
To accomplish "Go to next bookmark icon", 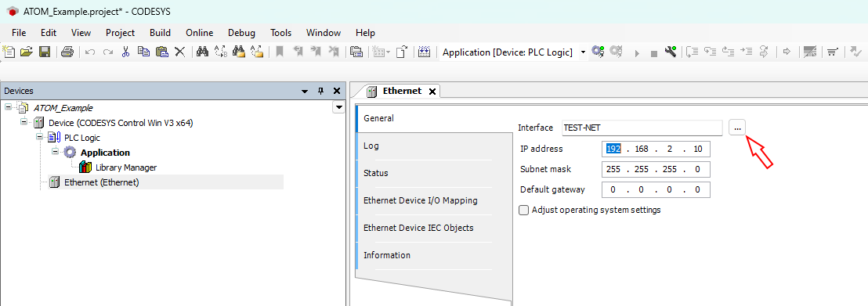I will [316, 52].
